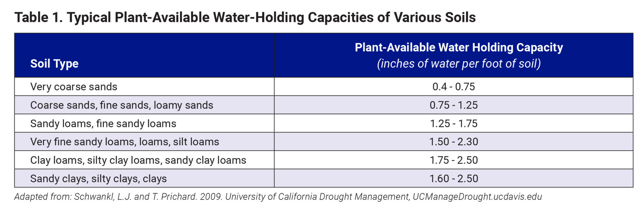Select the 1.25 - 1.75 capacity value
The width and height of the screenshot is (644, 209).
pos(453,124)
